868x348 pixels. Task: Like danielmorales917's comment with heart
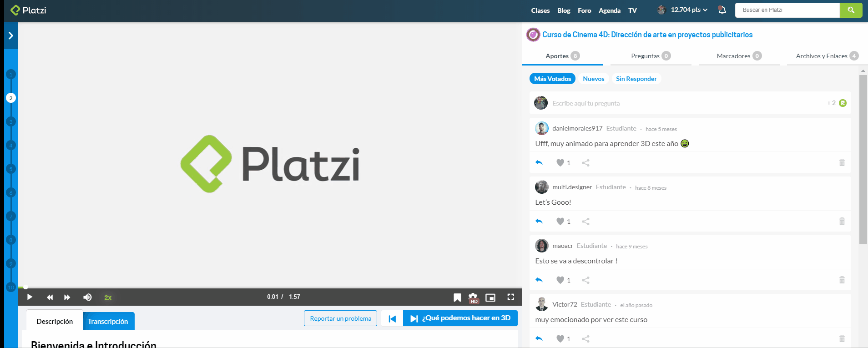(x=560, y=163)
